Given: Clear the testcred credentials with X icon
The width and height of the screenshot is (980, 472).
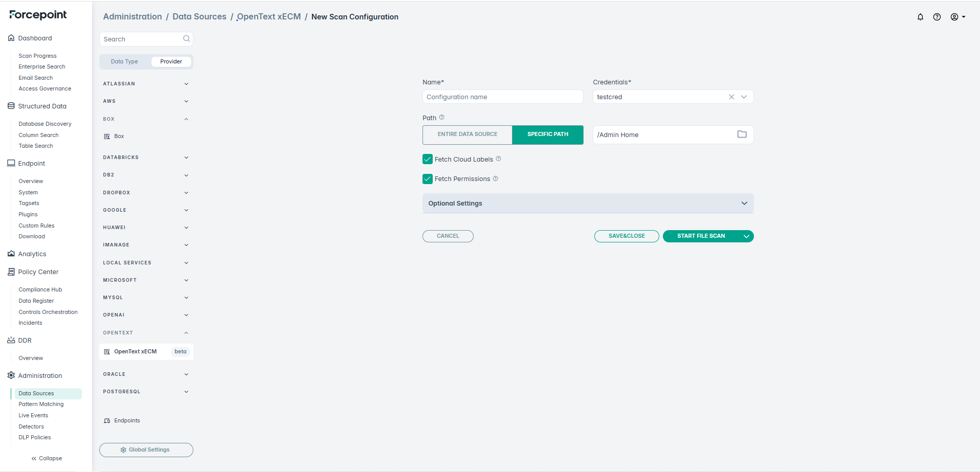Looking at the screenshot, I should click(x=731, y=97).
